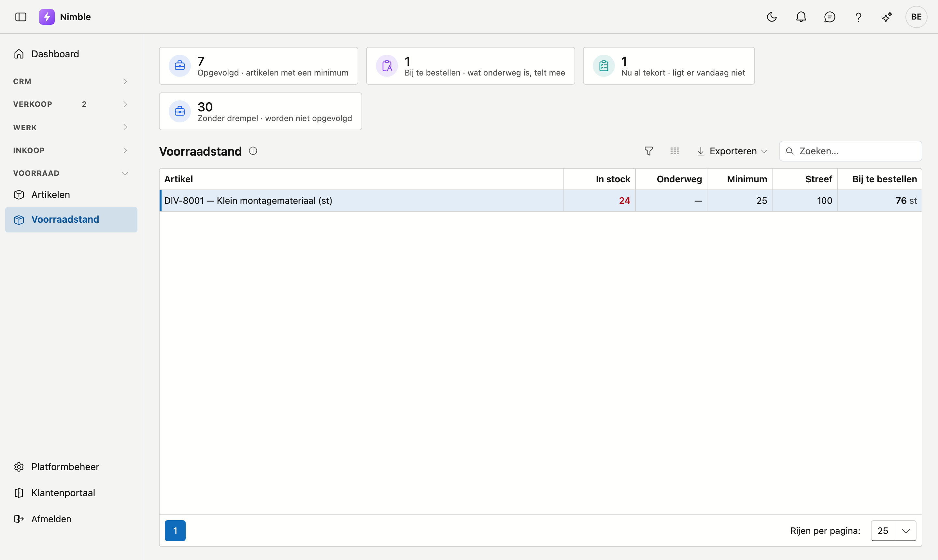938x560 pixels.
Task: Open Platformbeheer settings
Action: 71,467
